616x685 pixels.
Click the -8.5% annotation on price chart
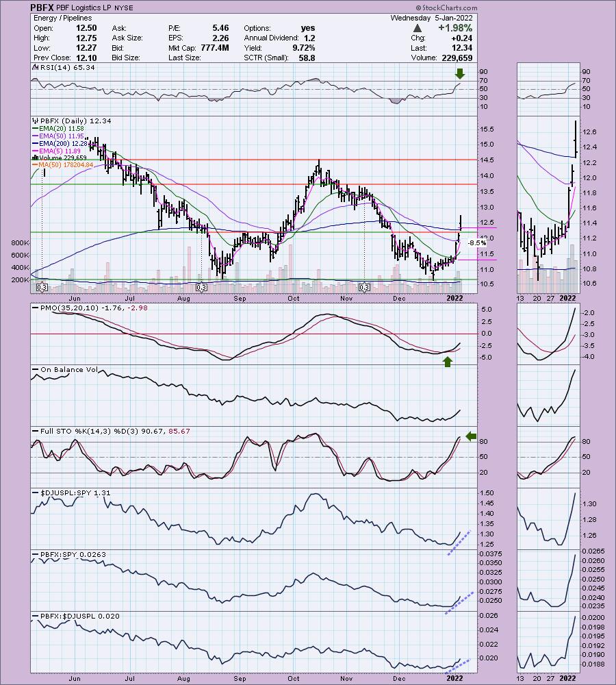[477, 243]
